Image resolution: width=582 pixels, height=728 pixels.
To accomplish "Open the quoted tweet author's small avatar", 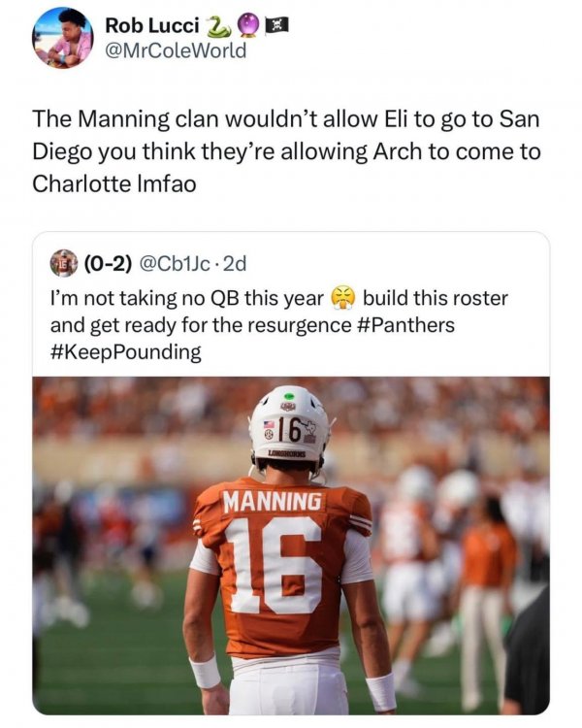I will (65, 262).
